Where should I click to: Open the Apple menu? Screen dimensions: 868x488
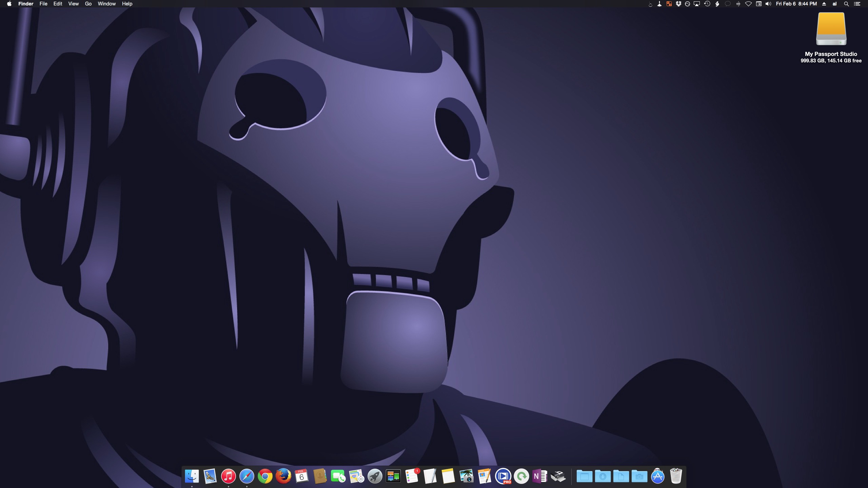[9, 4]
